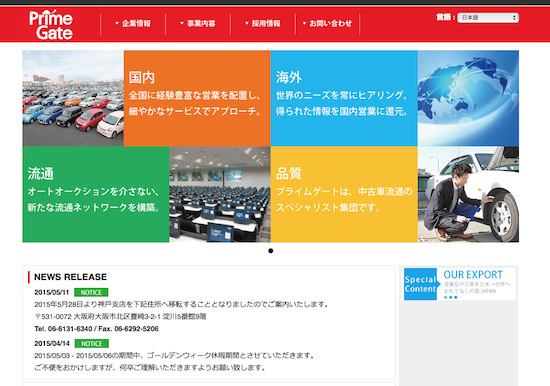Screen dimensions: 550x386
Task: Open the 企業情報 menu
Action: point(133,24)
